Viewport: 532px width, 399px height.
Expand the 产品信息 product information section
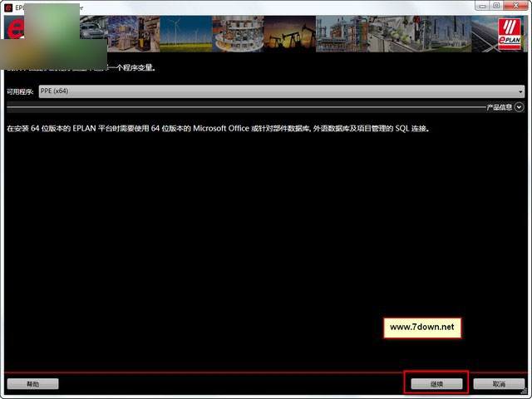click(519, 107)
